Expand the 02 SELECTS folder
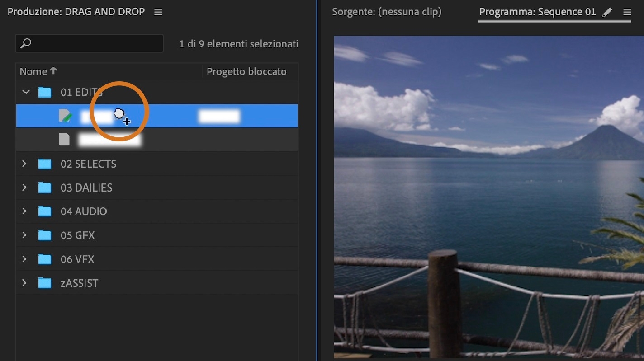Image resolution: width=644 pixels, height=361 pixels. coord(24,164)
